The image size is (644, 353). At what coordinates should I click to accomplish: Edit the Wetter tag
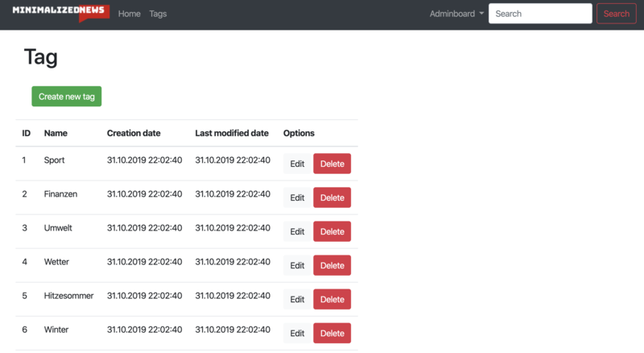[297, 265]
